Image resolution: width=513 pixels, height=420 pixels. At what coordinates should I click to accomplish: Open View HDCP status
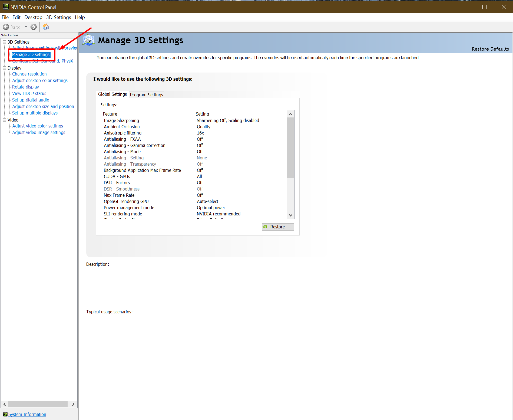(29, 93)
